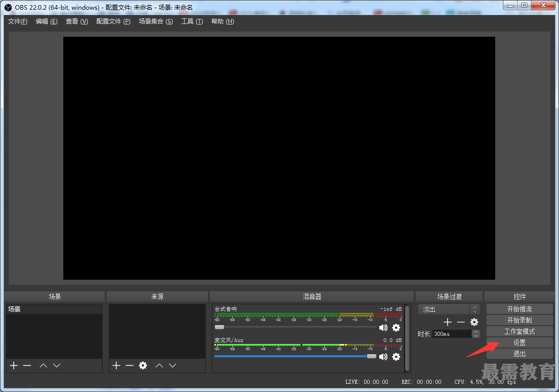Image resolution: width=559 pixels, height=392 pixels.
Task: Remove selected source with minus icon
Action: pyautogui.click(x=129, y=365)
